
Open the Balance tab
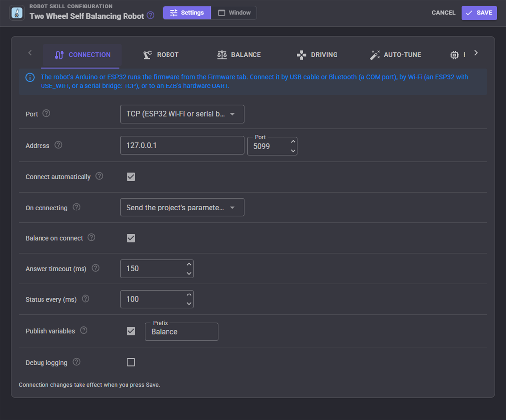[239, 55]
